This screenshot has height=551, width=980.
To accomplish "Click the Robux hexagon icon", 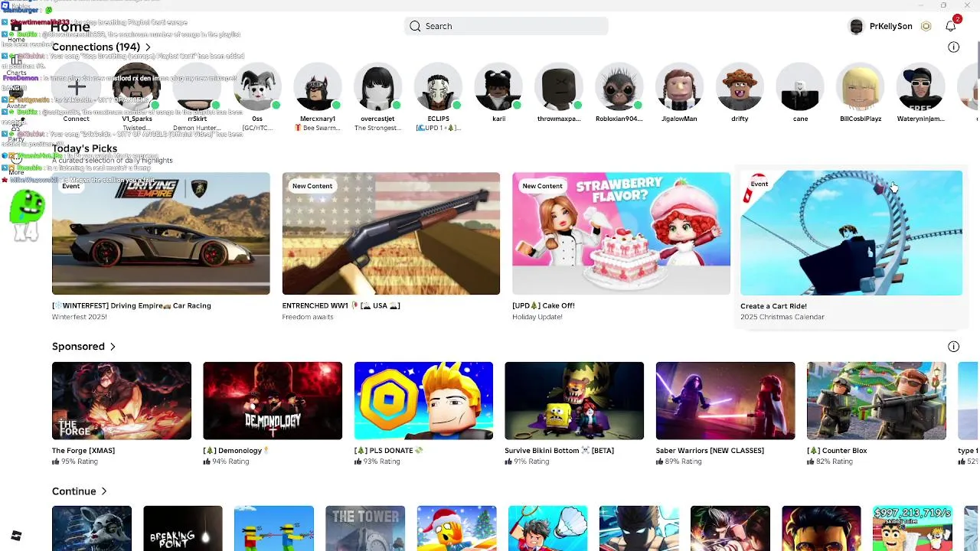I will click(926, 26).
